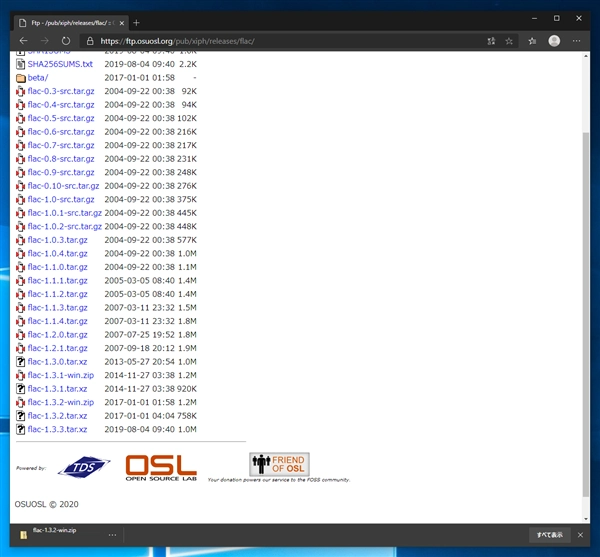Click archive icon beside flac-0.3-src.tar.gz

(x=21, y=91)
